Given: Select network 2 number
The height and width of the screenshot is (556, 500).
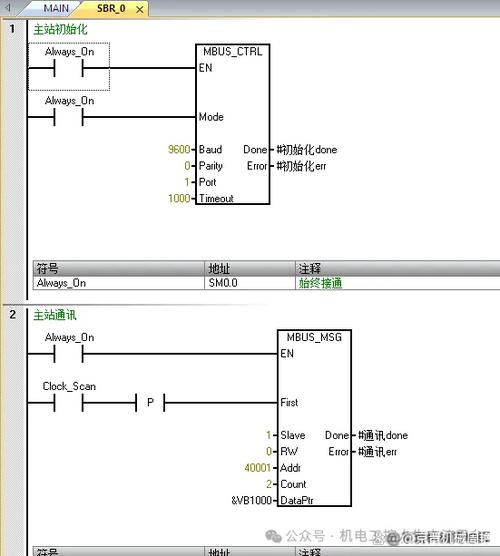Looking at the screenshot, I should click(x=13, y=315).
